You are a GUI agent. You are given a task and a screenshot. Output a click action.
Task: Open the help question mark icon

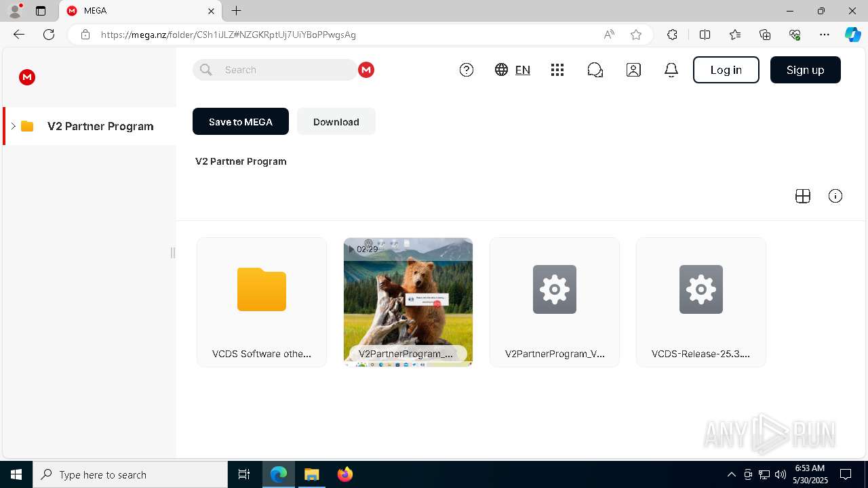click(x=467, y=70)
